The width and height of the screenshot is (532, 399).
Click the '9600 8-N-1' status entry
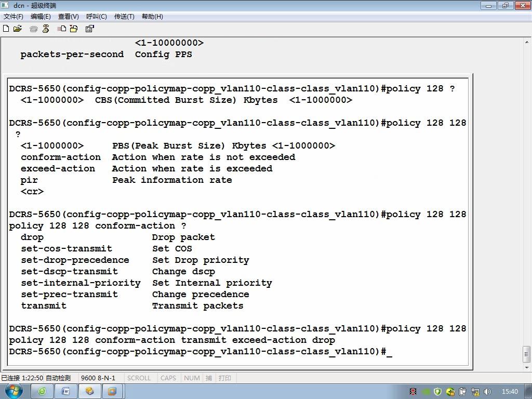(98, 378)
